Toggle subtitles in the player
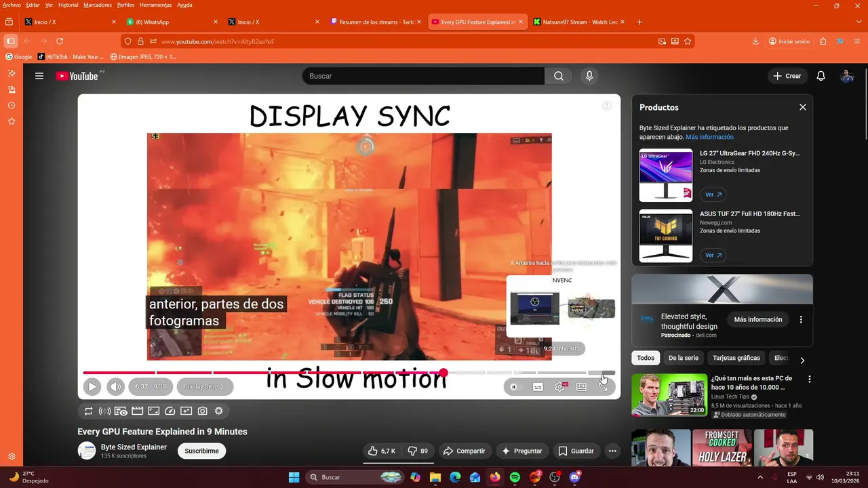The image size is (868, 488). click(x=538, y=387)
